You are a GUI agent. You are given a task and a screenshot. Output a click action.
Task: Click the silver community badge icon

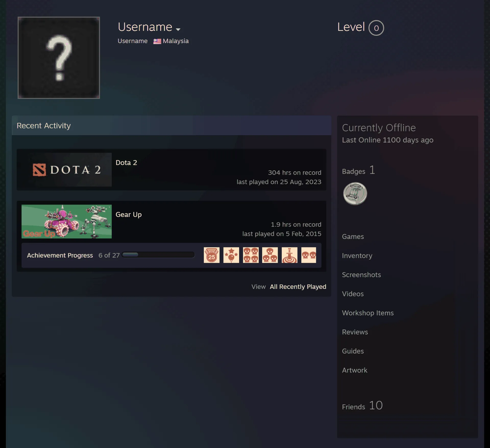tap(355, 194)
